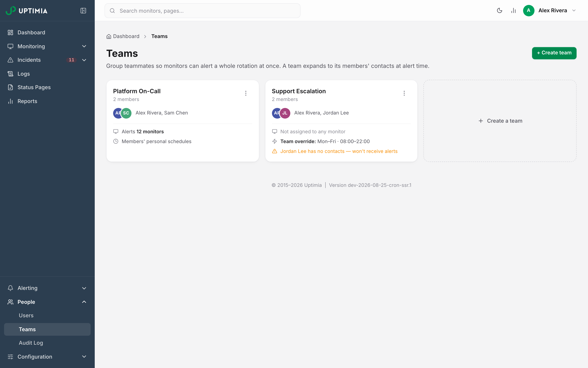The width and height of the screenshot is (588, 368).
Task: Expand the Alerting section chevron
Action: [84, 288]
